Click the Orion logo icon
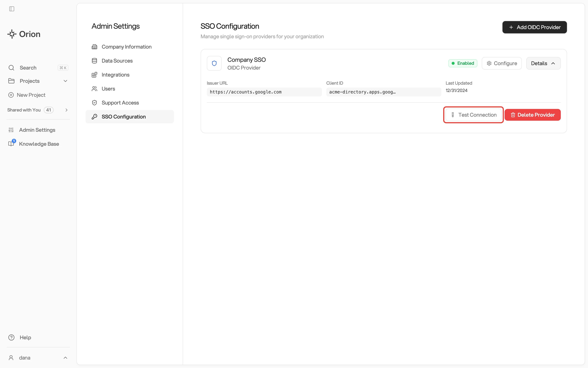 point(12,34)
